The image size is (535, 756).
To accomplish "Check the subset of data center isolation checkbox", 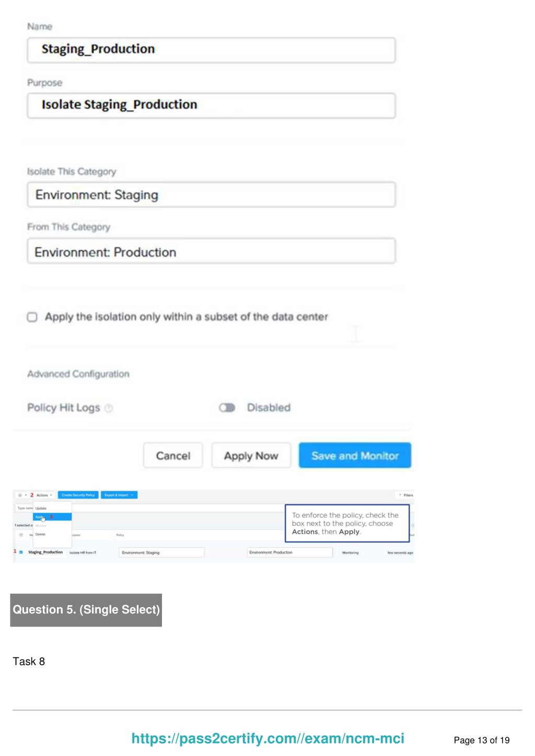I will (32, 317).
